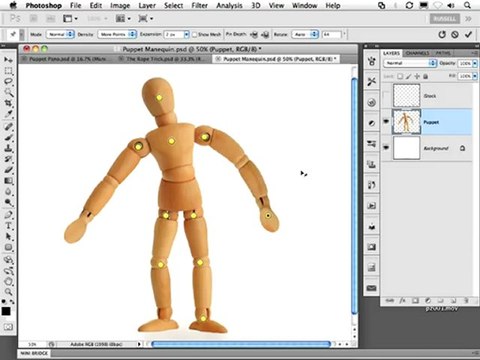Open the Filter menu
Viewport: 480px width, 360px height.
tap(199, 6)
